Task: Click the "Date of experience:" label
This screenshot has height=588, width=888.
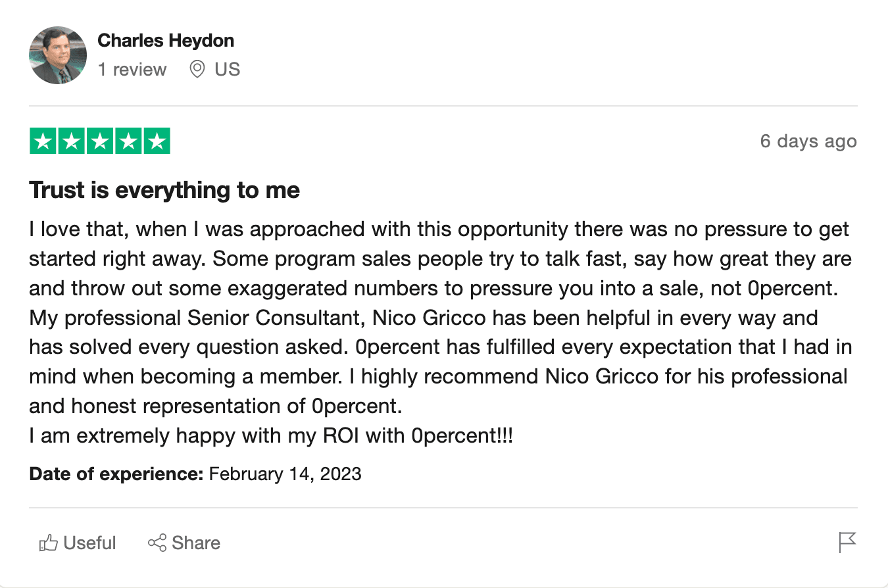Action: coord(116,474)
